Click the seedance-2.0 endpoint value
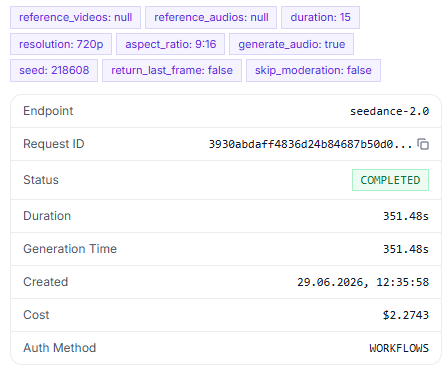This screenshot has width=448, height=368. pos(389,111)
